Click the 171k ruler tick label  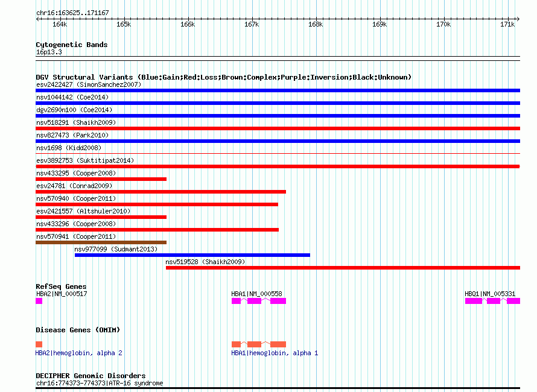pos(507,24)
